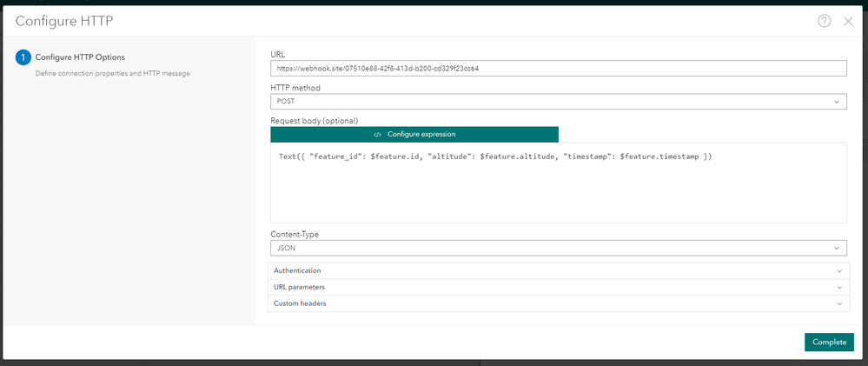Viewport: 868px width, 366px height.
Task: Click the JSON value in Content-Type
Action: [284, 248]
